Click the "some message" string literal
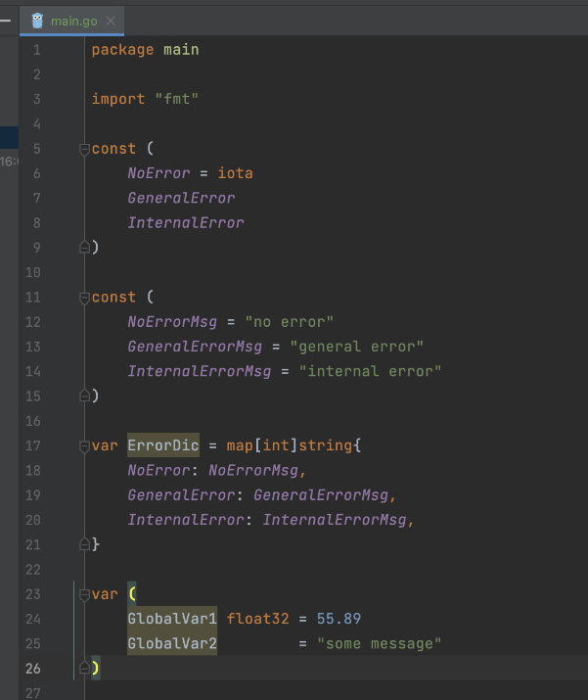The width and height of the screenshot is (588, 700). point(380,643)
